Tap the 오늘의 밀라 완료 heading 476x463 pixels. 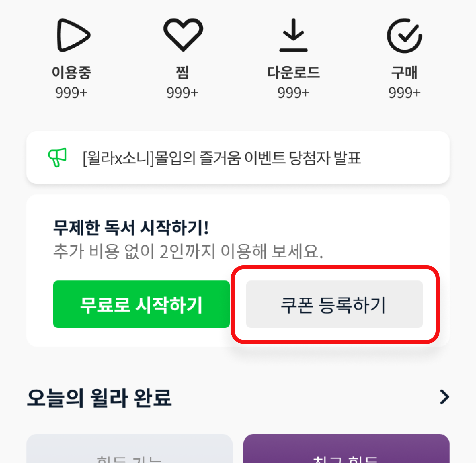tap(99, 398)
